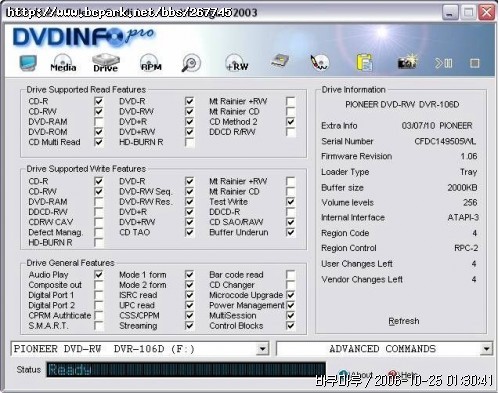The height and width of the screenshot is (393, 500).
Task: Toggle DVD-RW Res. checkbox
Action: point(189,202)
